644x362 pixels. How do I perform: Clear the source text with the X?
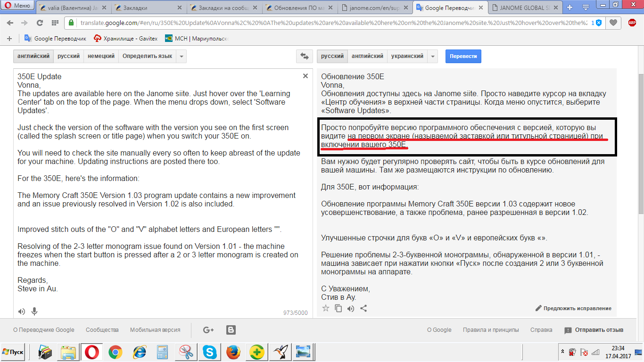(x=305, y=76)
